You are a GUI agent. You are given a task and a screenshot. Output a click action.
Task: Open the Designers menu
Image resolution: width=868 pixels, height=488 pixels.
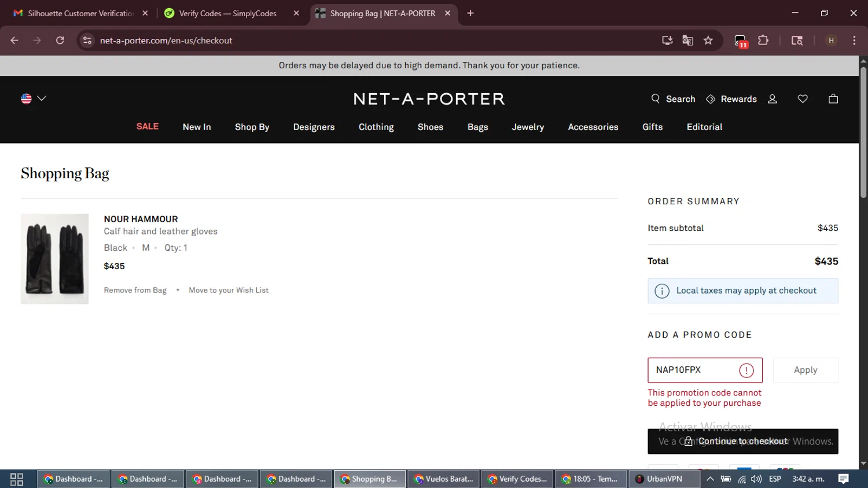pyautogui.click(x=314, y=127)
